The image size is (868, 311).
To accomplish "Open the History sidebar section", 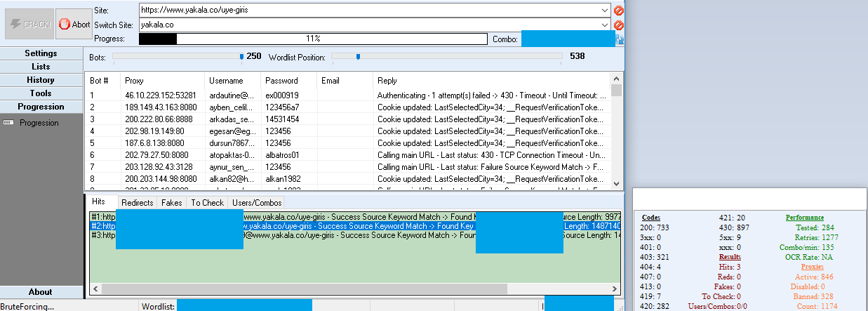I will (x=41, y=80).
